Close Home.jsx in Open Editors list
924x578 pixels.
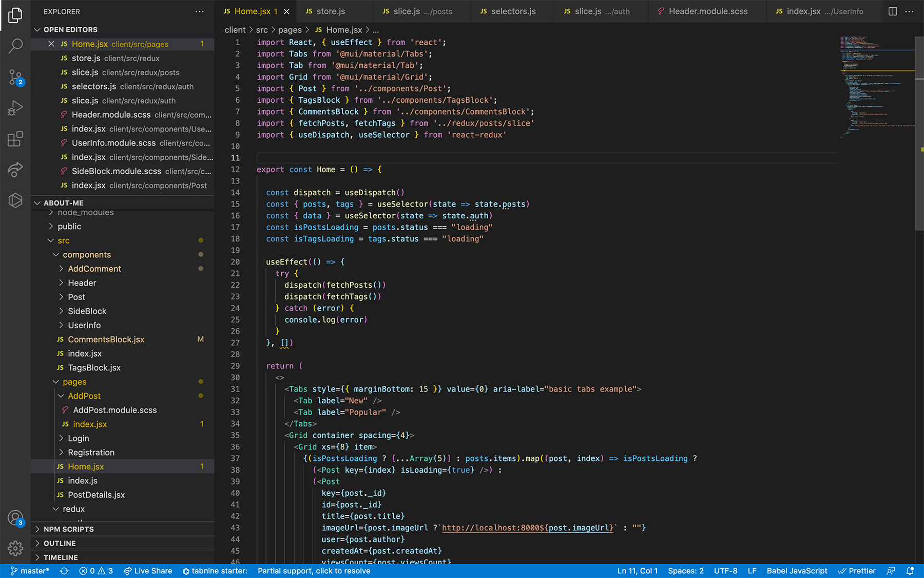(51, 44)
